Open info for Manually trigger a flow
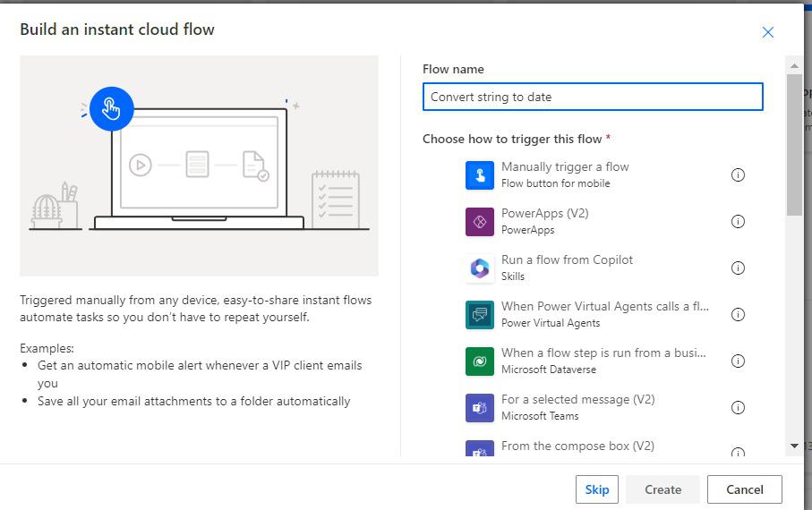This screenshot has height=510, width=812. point(738,175)
